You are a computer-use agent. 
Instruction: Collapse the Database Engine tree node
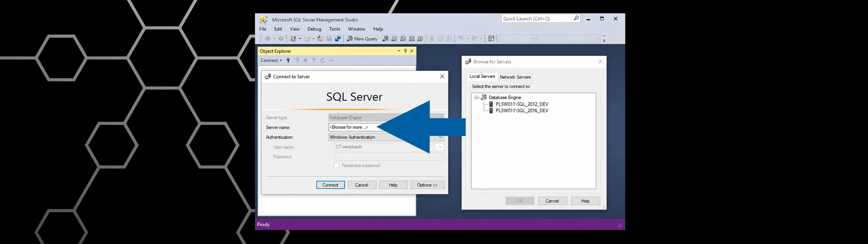[476, 97]
